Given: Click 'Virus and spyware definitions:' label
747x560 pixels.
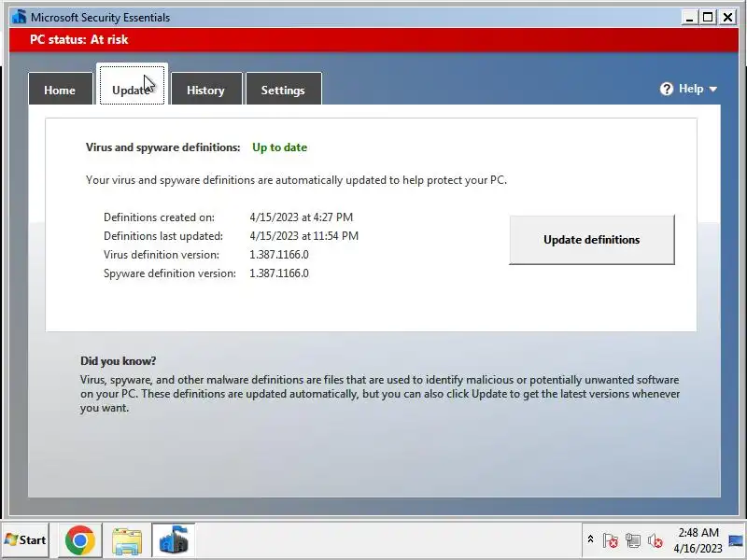Looking at the screenshot, I should click(x=162, y=147).
